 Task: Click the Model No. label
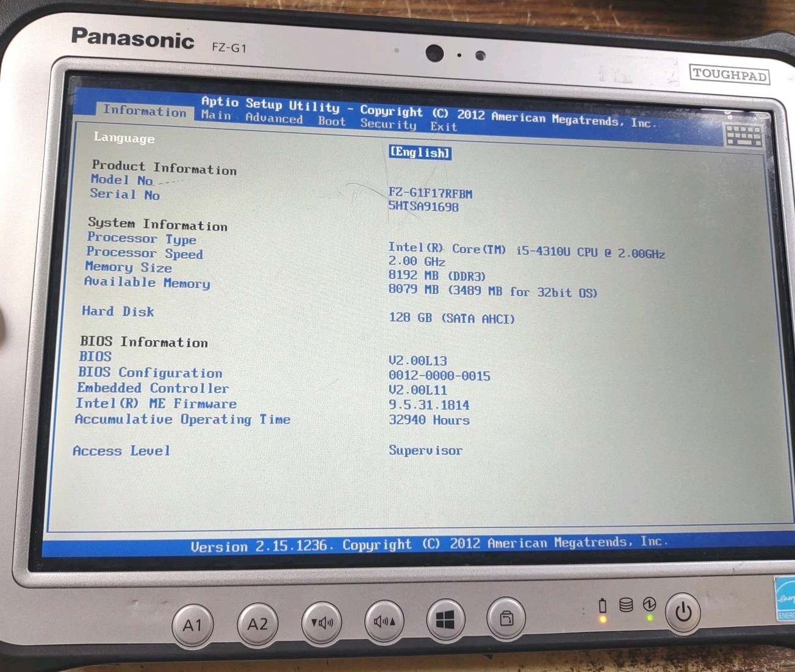tap(121, 180)
